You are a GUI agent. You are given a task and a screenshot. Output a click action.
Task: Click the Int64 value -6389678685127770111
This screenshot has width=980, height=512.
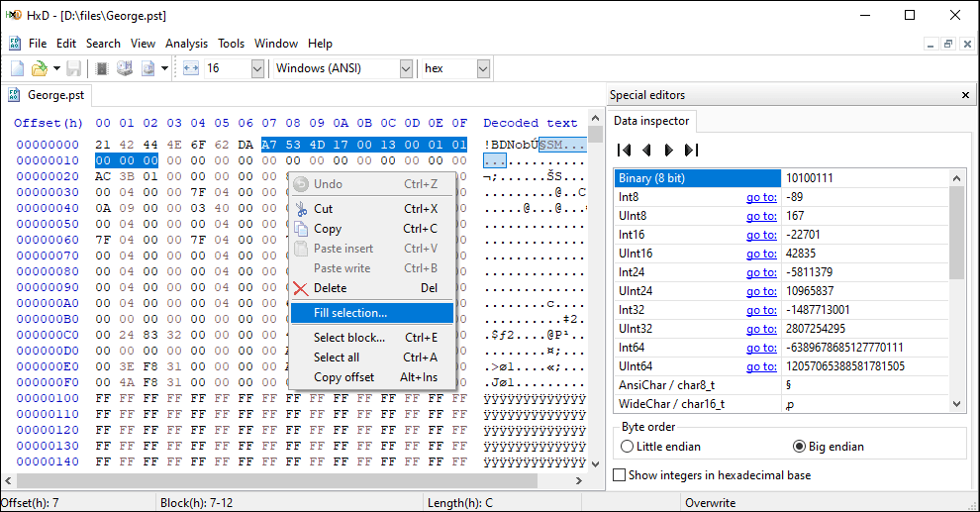[844, 348]
